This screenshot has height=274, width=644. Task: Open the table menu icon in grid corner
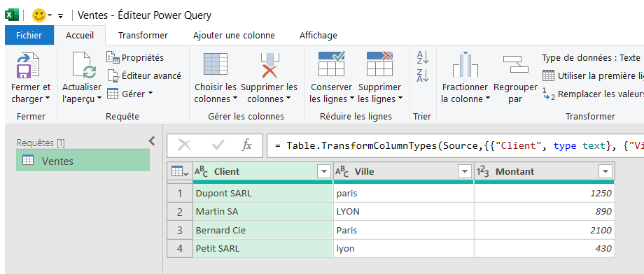[180, 172]
